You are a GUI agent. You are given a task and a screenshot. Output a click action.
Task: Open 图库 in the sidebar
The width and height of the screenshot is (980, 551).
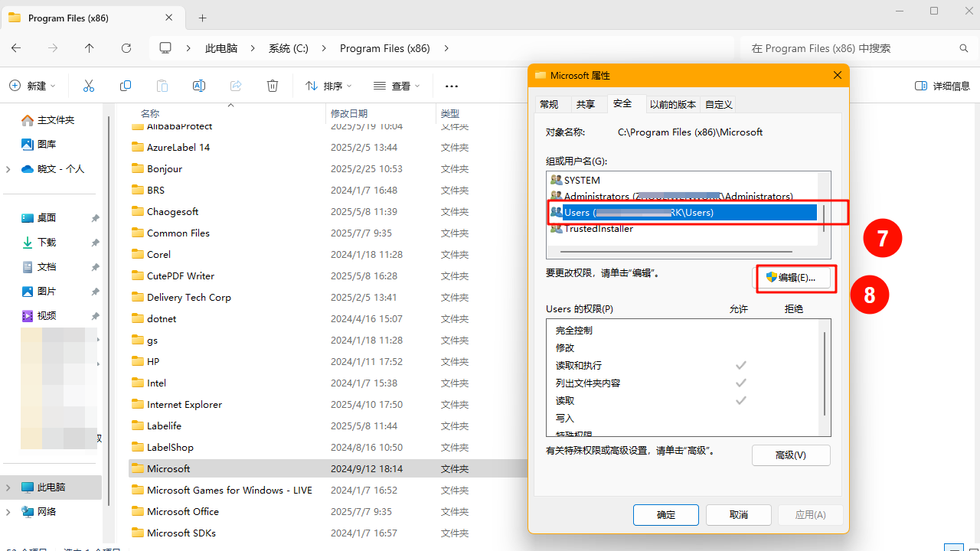click(47, 144)
